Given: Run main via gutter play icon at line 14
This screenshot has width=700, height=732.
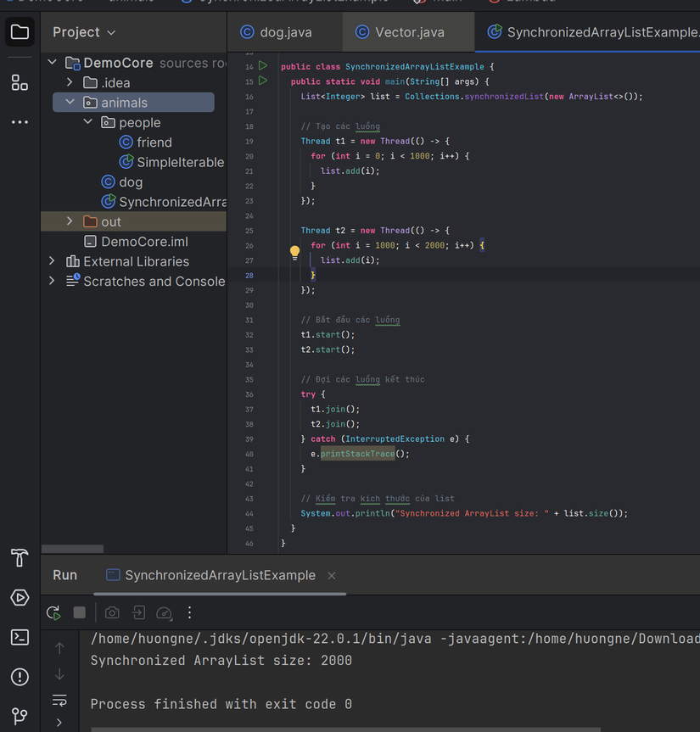Looking at the screenshot, I should pos(262,65).
